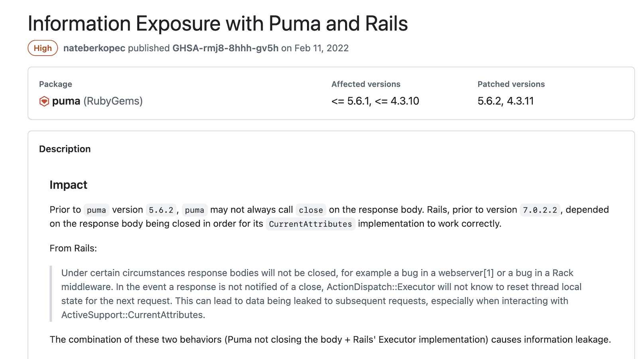
Task: Click the Affected versions label
Action: point(366,84)
